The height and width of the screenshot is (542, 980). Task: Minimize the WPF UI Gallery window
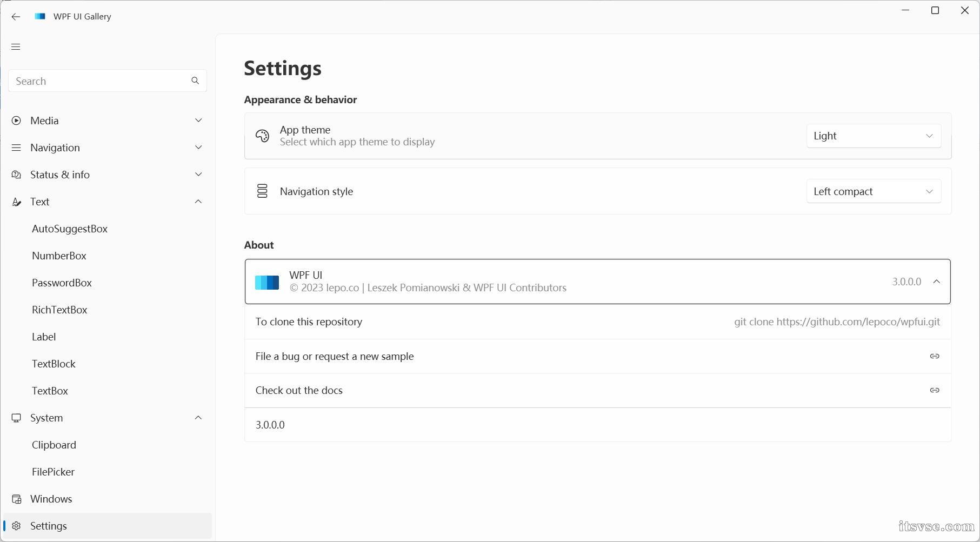(x=906, y=10)
